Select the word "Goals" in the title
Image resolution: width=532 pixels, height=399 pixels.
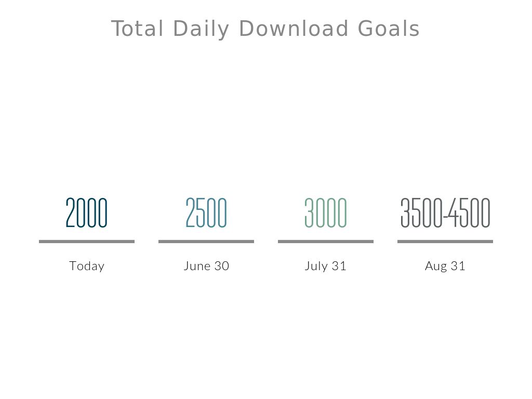[389, 29]
